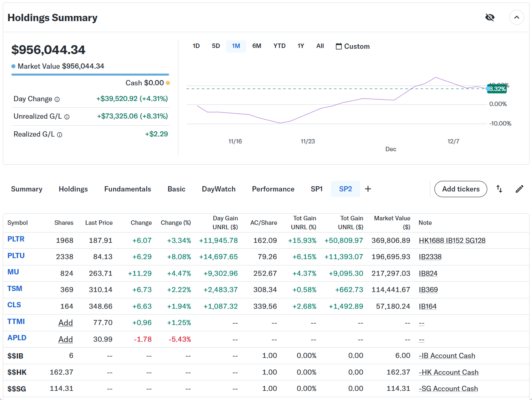Viewport: 532px width, 400px height.
Task: Click info icon next to Day Change
Action: [x=57, y=100]
